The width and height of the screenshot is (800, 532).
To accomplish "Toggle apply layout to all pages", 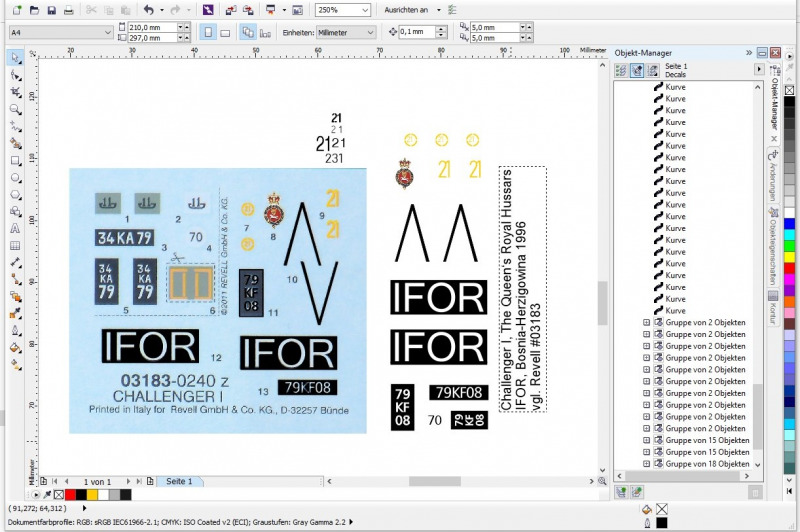I will (248, 32).
